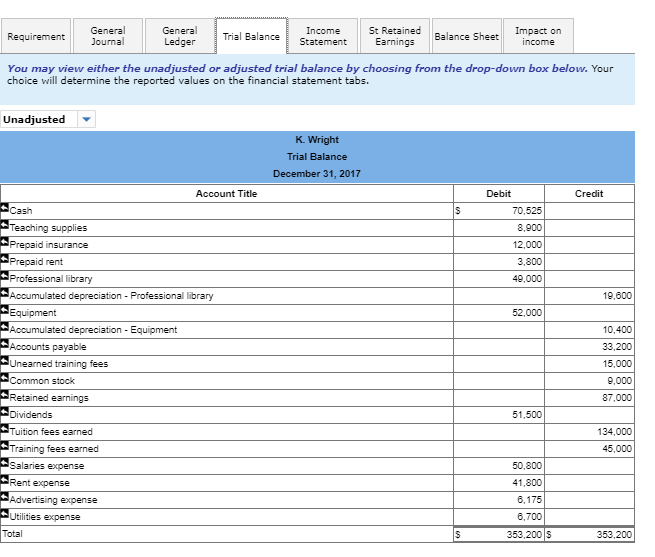Viewport: 655px width, 557px height.
Task: Click Unearned training fees credit 15,000
Action: pyautogui.click(x=617, y=364)
